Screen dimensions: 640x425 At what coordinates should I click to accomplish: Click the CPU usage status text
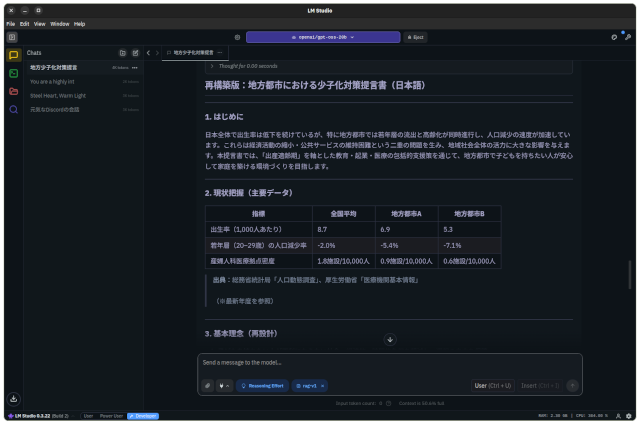coord(591,416)
